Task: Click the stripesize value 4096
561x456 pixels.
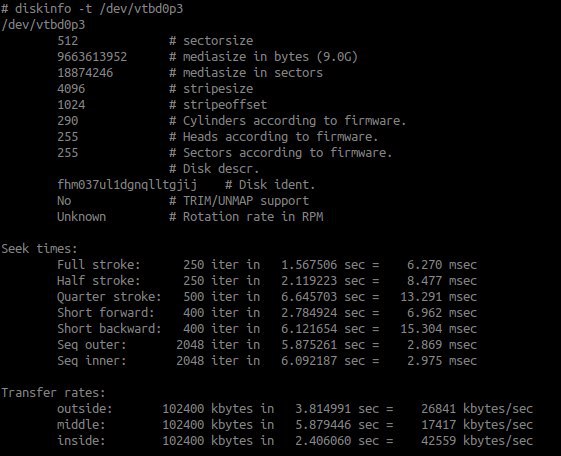Action: 71,88
